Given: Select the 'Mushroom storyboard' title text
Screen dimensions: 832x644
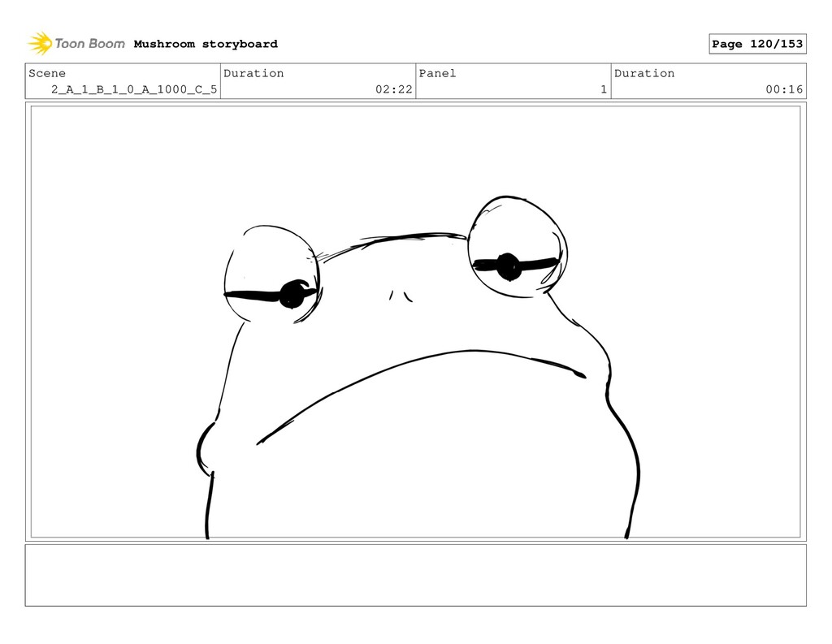Looking at the screenshot, I should [x=206, y=44].
